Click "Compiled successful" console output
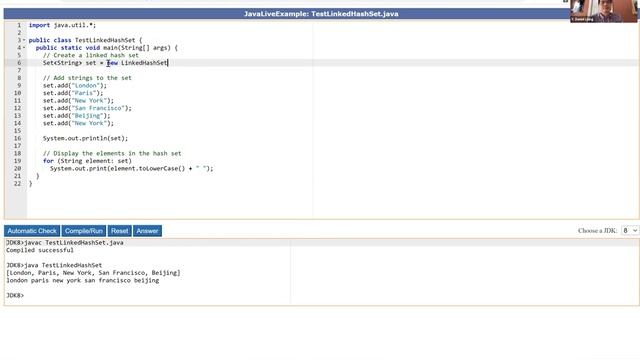Image resolution: width=640 pixels, height=360 pixels. click(40, 250)
